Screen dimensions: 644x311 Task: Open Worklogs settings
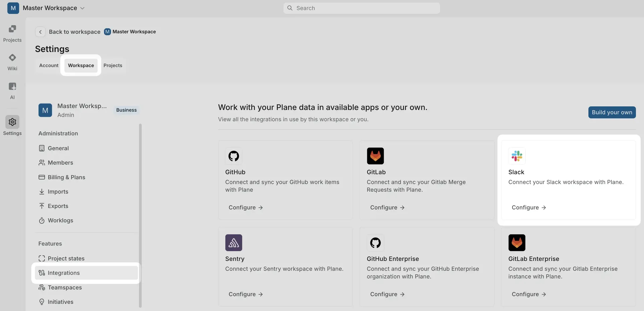pyautogui.click(x=87, y=221)
